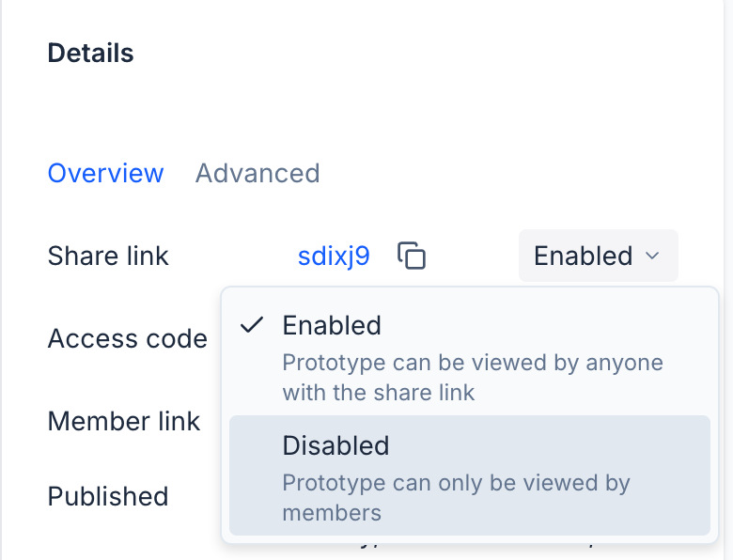Switch to the Overview tab
733x560 pixels.
[x=105, y=173]
